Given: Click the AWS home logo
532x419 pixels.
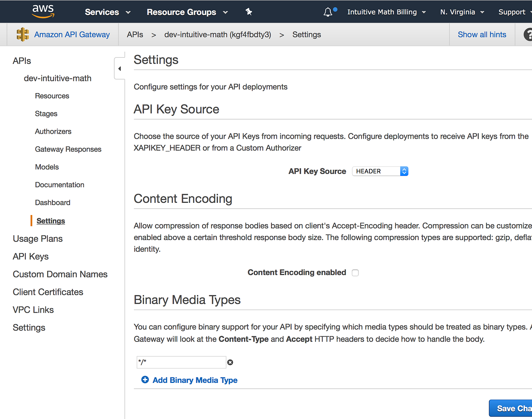Looking at the screenshot, I should [43, 11].
